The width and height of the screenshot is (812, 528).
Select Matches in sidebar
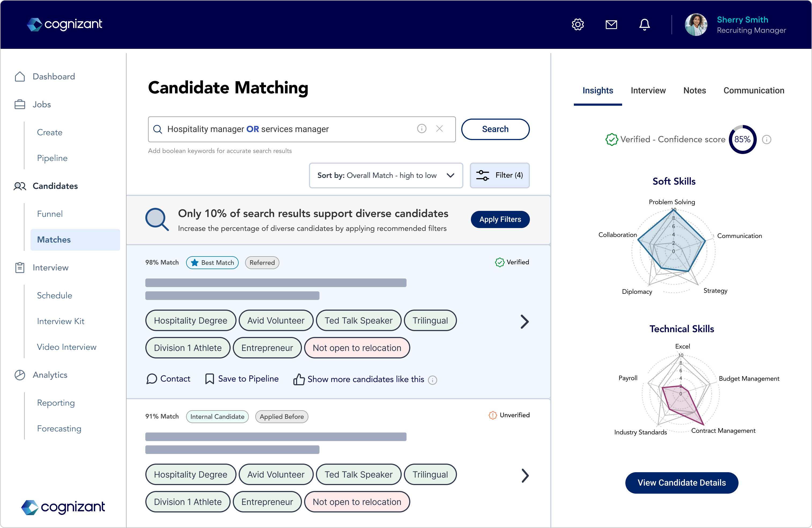(x=75, y=240)
